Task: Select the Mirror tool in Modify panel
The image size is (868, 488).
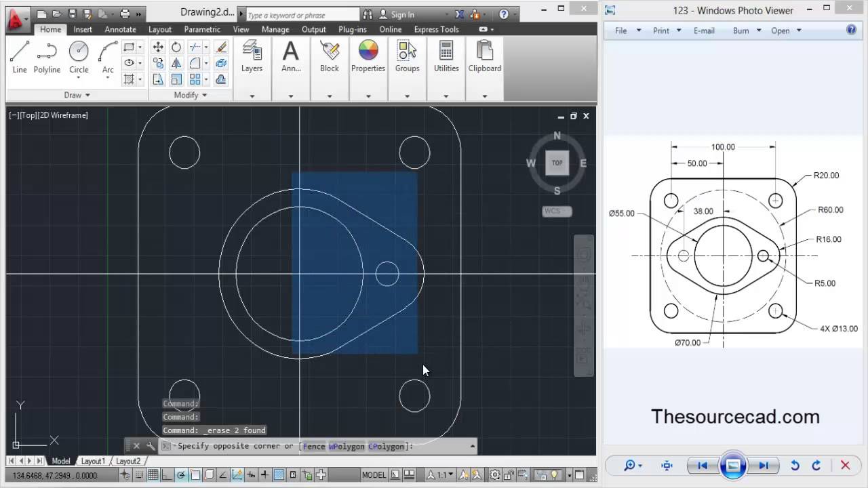Action: [176, 63]
